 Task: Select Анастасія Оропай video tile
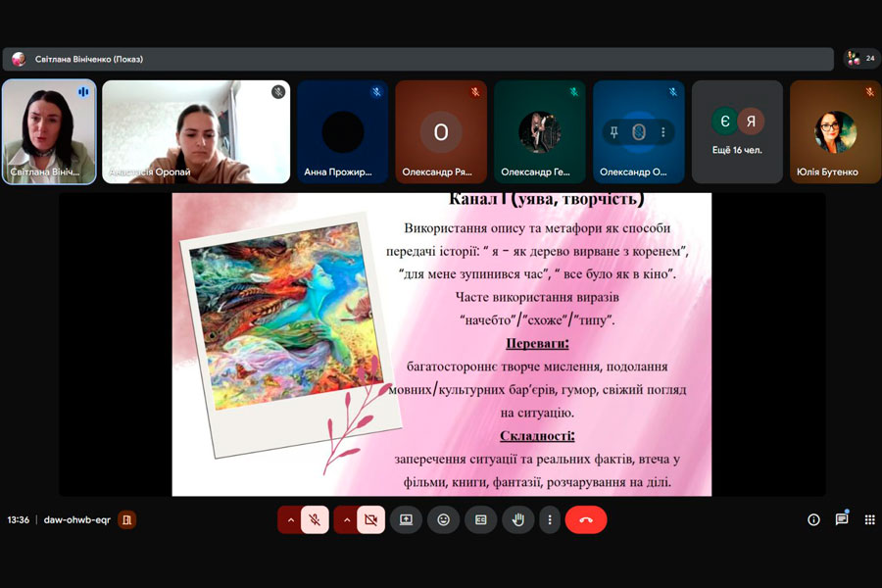coord(196,131)
